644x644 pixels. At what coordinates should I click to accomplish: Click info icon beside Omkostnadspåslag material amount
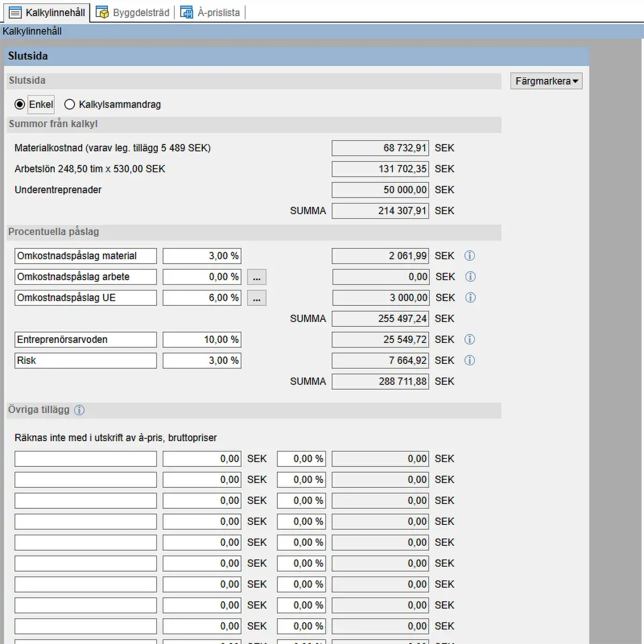[x=470, y=256]
